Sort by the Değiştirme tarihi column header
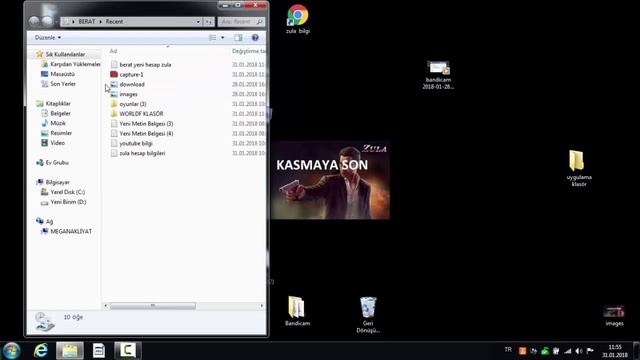 pyautogui.click(x=249, y=51)
